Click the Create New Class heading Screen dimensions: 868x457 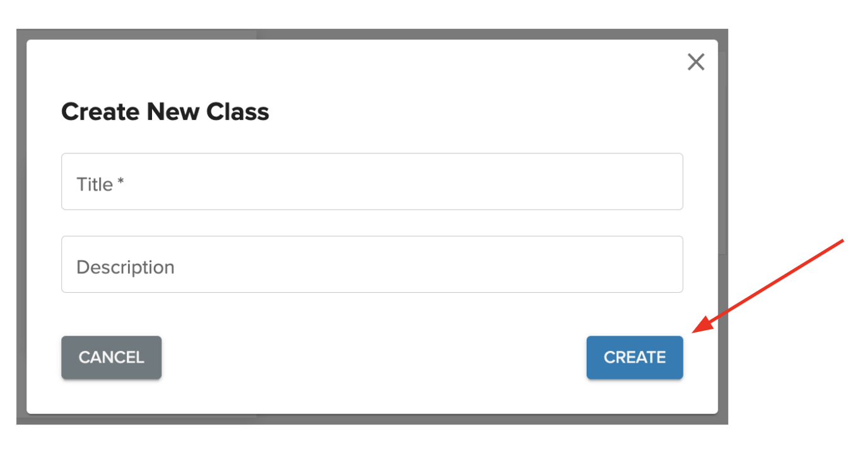tap(165, 111)
